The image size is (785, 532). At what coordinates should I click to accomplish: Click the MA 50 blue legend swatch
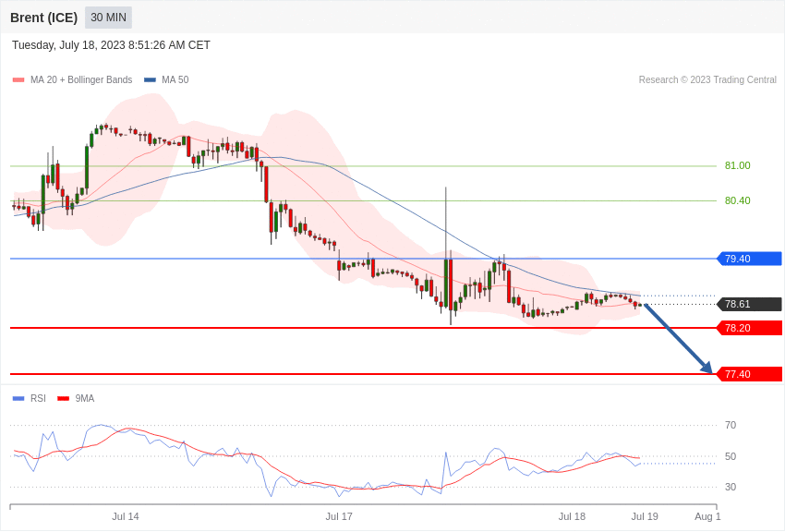pyautogui.click(x=150, y=79)
